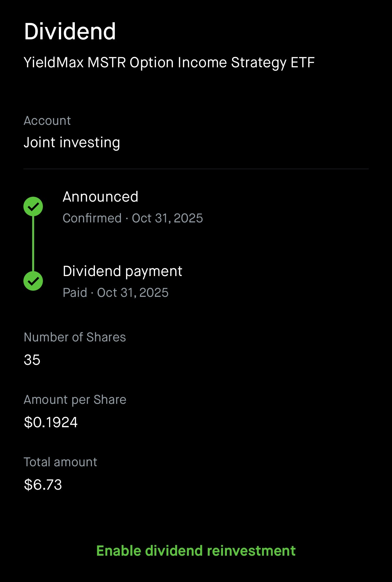Tap the Number of Shares label
The height and width of the screenshot is (582, 392).
pyautogui.click(x=75, y=337)
